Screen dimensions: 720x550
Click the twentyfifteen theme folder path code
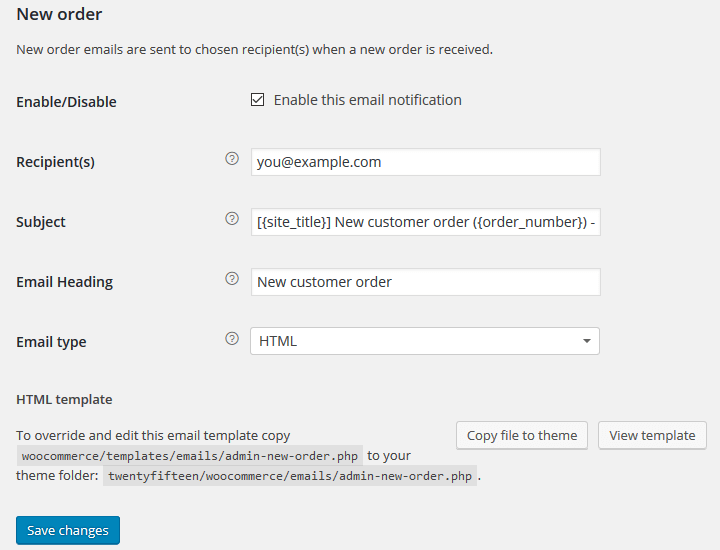[x=290, y=476]
